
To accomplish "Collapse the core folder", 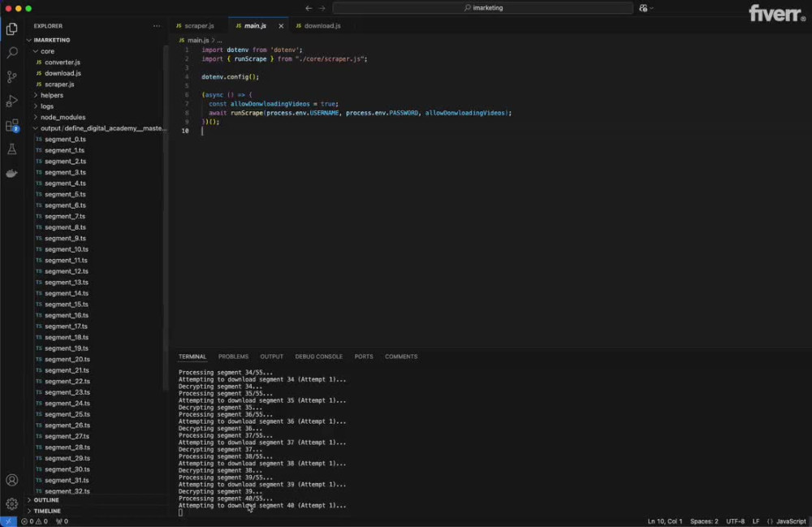I will coord(97,51).
